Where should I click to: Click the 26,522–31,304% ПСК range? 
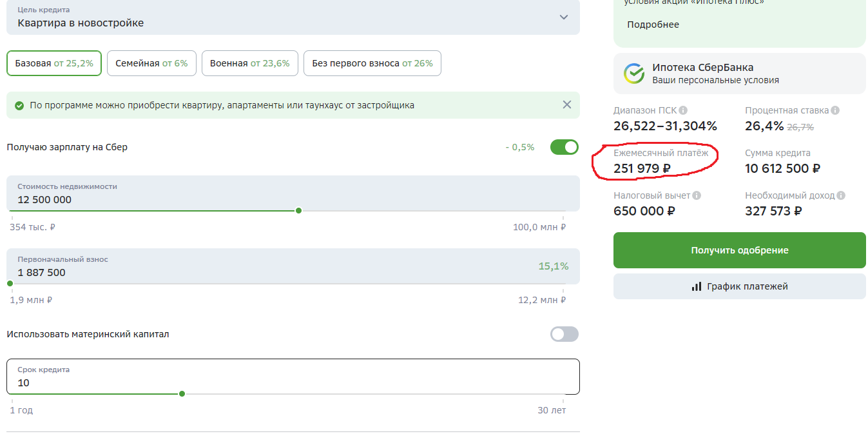(666, 126)
